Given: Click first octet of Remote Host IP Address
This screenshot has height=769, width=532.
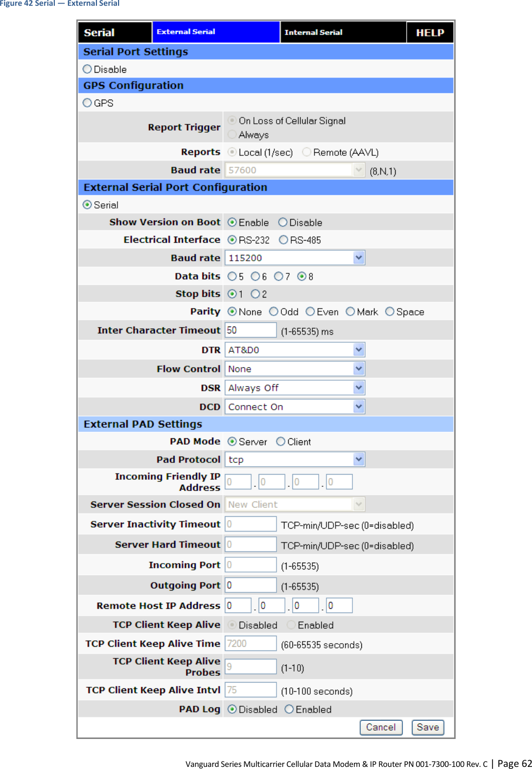Looking at the screenshot, I should (x=238, y=605).
